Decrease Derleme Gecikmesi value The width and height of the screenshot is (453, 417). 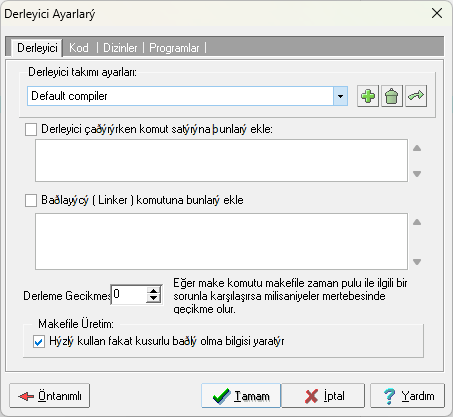point(153,299)
